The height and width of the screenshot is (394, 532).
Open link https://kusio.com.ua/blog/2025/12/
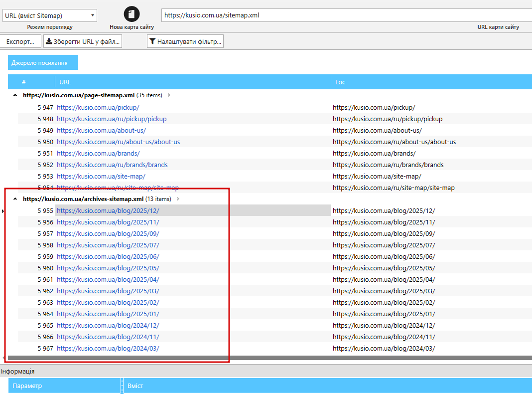108,210
